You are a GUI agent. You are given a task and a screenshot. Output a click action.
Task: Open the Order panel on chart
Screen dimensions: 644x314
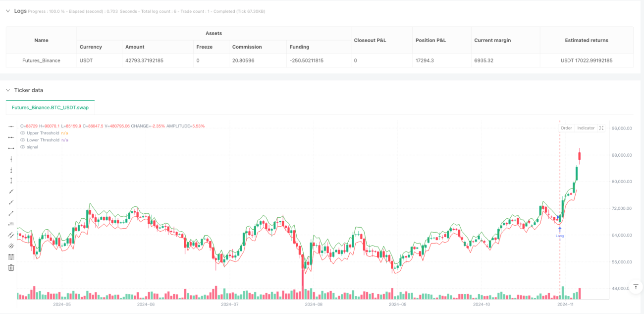click(x=566, y=128)
